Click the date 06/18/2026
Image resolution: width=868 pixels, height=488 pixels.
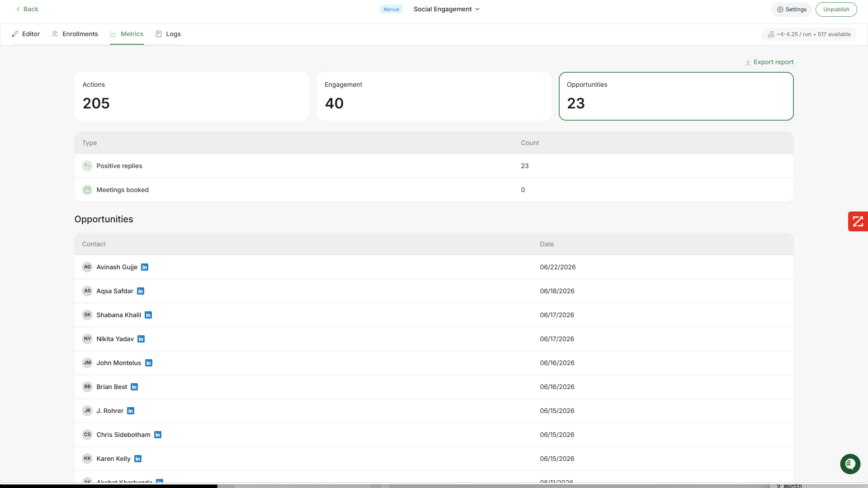[x=557, y=291]
